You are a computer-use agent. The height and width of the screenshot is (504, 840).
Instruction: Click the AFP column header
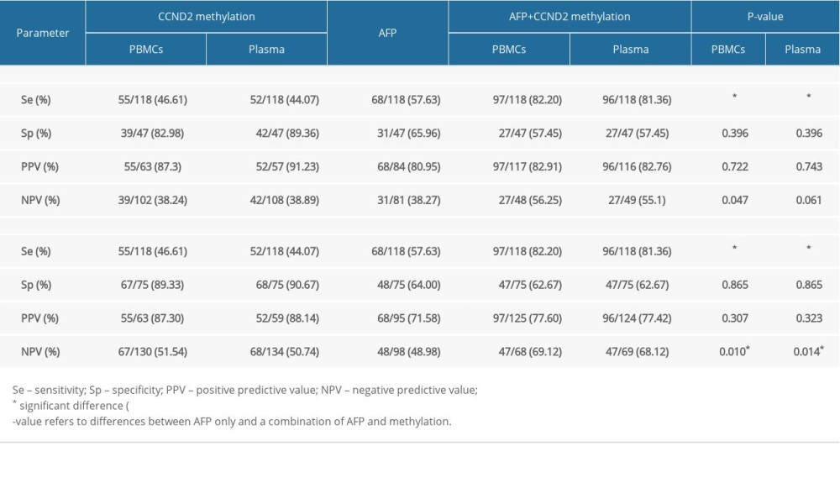(x=387, y=33)
